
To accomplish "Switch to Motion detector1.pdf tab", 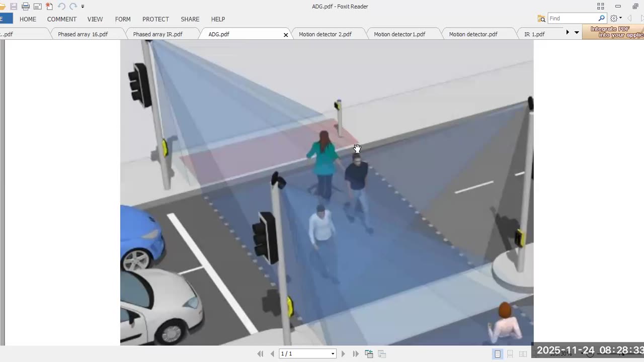I will pos(399,34).
